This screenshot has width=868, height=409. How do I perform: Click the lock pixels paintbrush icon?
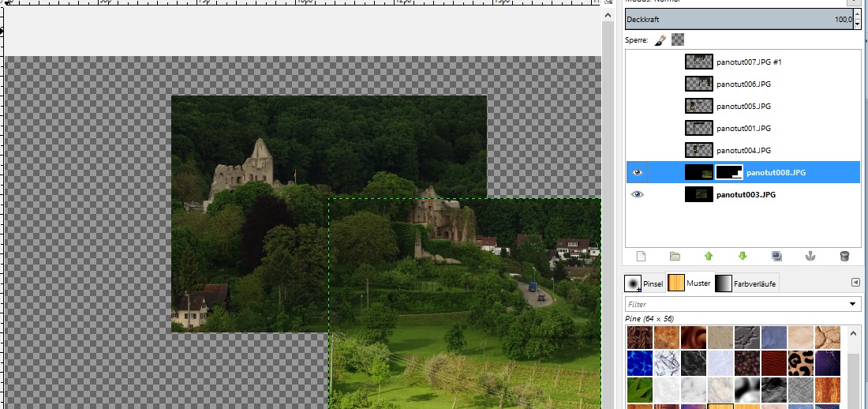tap(660, 39)
